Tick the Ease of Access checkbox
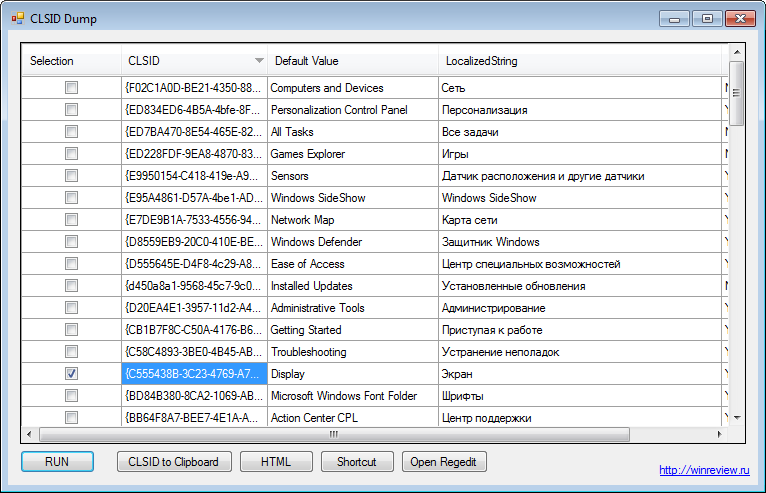Viewport: 766px width, 493px height. click(x=71, y=263)
